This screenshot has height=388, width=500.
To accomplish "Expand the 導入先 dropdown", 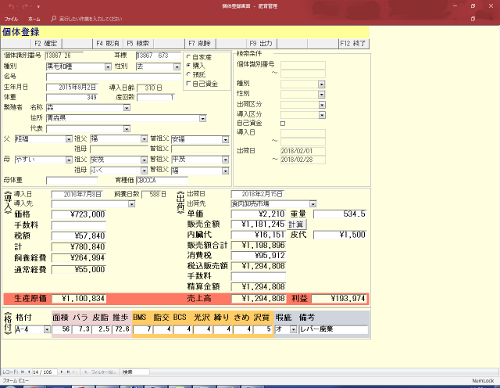I will click(x=132, y=204).
